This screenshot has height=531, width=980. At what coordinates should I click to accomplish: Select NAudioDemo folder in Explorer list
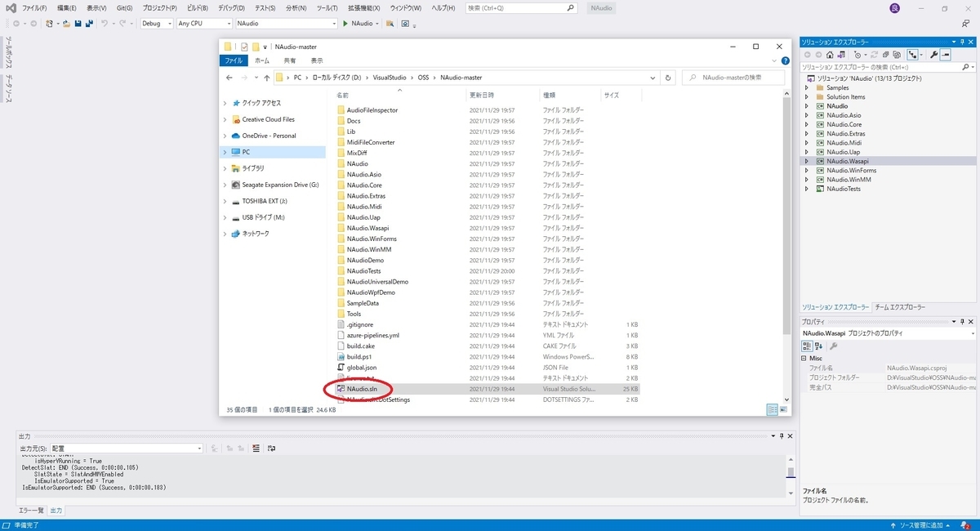coord(365,261)
